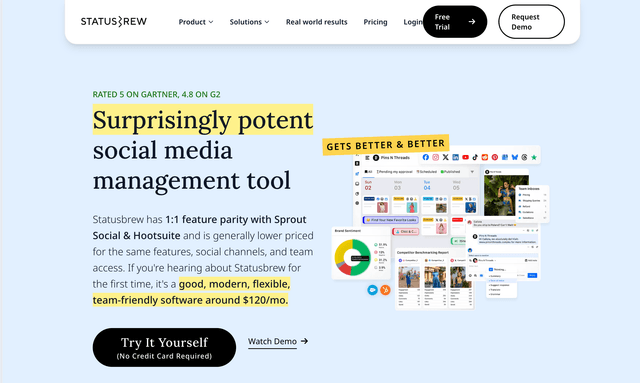
Task: Start the Free Trial
Action: click(455, 22)
